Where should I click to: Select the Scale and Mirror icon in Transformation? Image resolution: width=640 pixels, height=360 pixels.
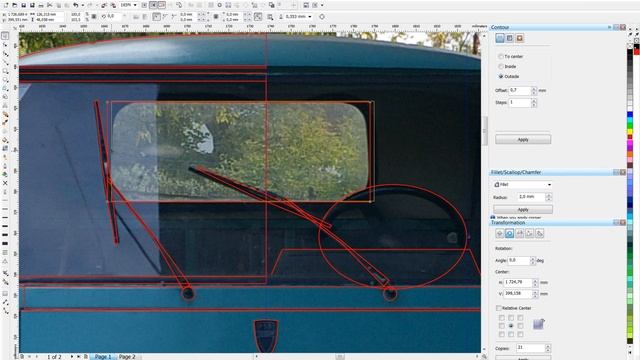click(x=520, y=233)
